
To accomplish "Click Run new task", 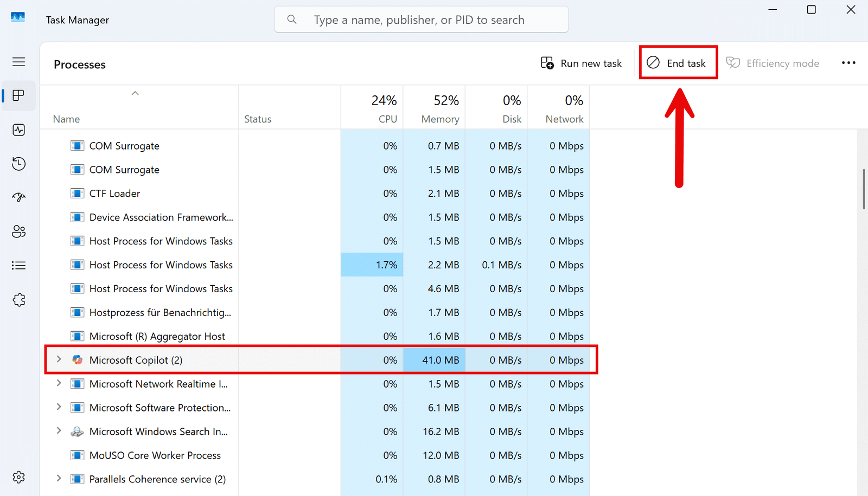I will 582,63.
